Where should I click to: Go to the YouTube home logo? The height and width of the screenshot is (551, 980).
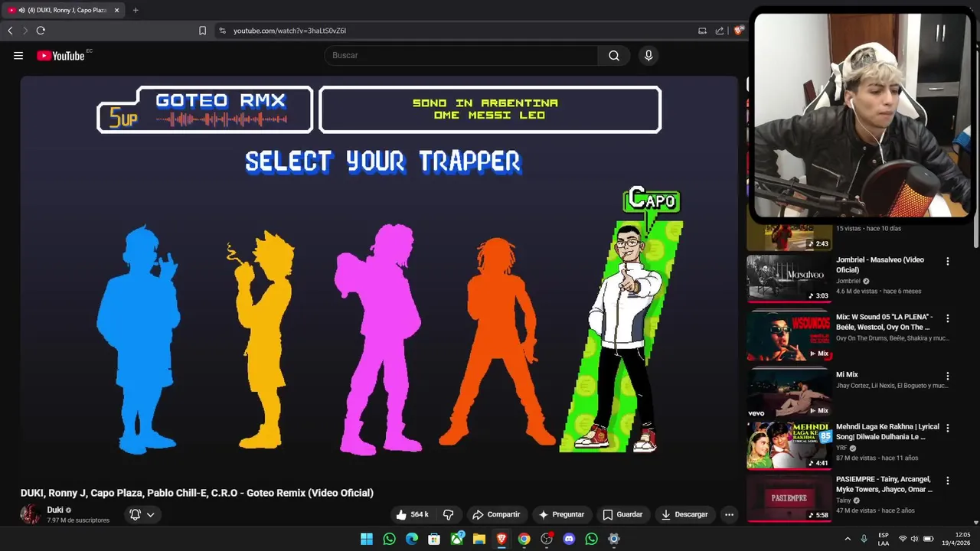coord(60,55)
